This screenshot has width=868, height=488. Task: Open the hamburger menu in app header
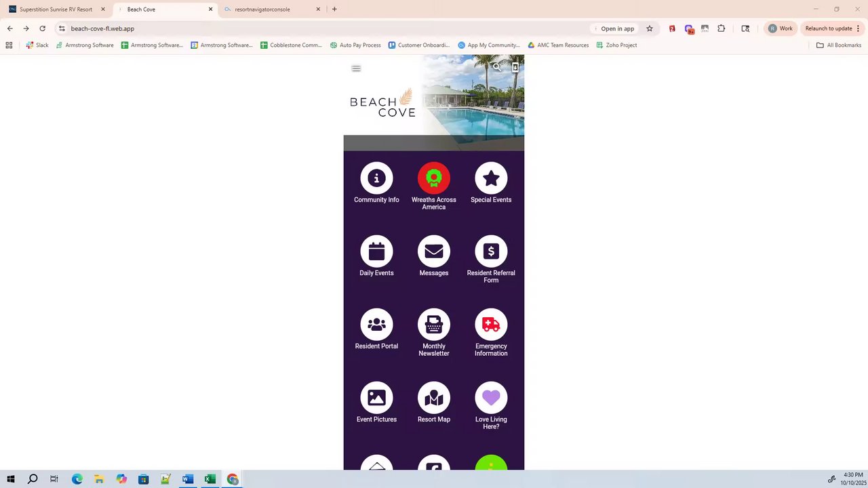point(356,68)
